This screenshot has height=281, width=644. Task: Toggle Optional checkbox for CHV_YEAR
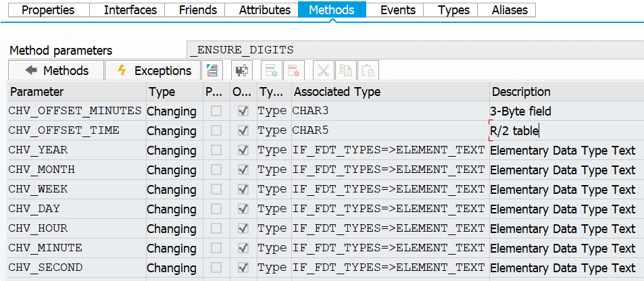[x=243, y=151]
